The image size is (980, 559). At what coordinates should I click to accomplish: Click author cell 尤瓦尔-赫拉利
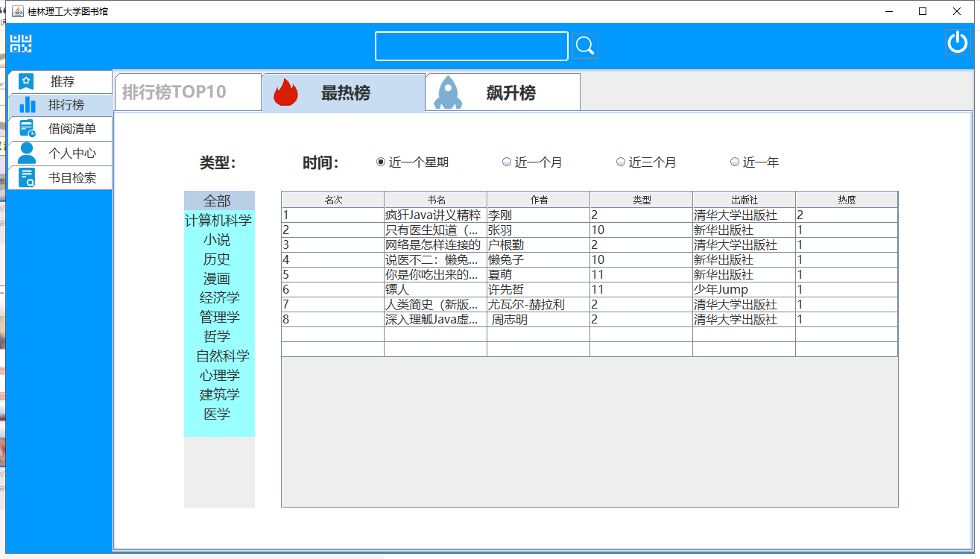[539, 305]
